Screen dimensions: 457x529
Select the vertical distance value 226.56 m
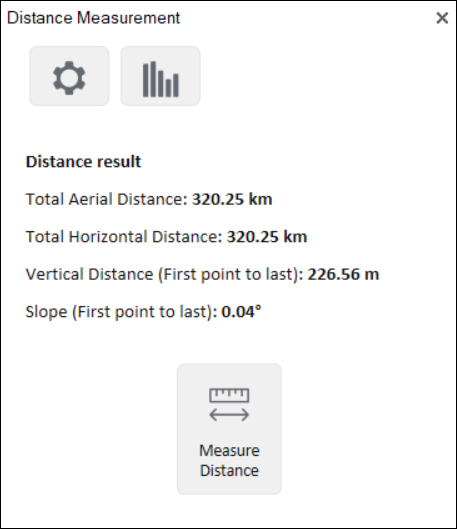[x=343, y=274]
